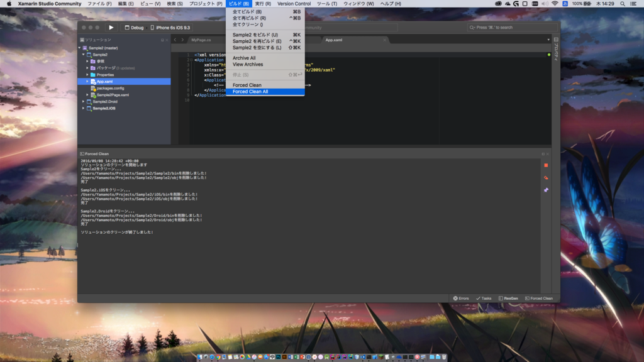Choose 全て再ビルド (R) from menu
This screenshot has height=362, width=644.
click(265, 18)
